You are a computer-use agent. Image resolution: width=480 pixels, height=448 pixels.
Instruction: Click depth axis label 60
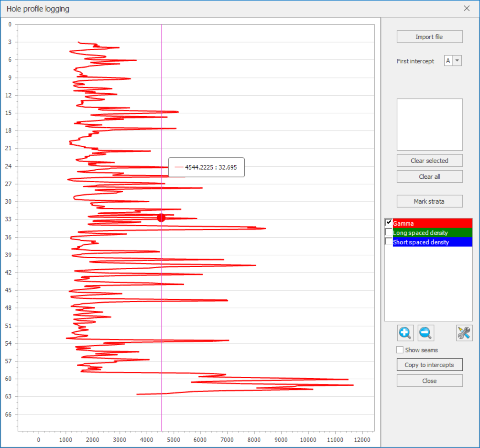8,379
